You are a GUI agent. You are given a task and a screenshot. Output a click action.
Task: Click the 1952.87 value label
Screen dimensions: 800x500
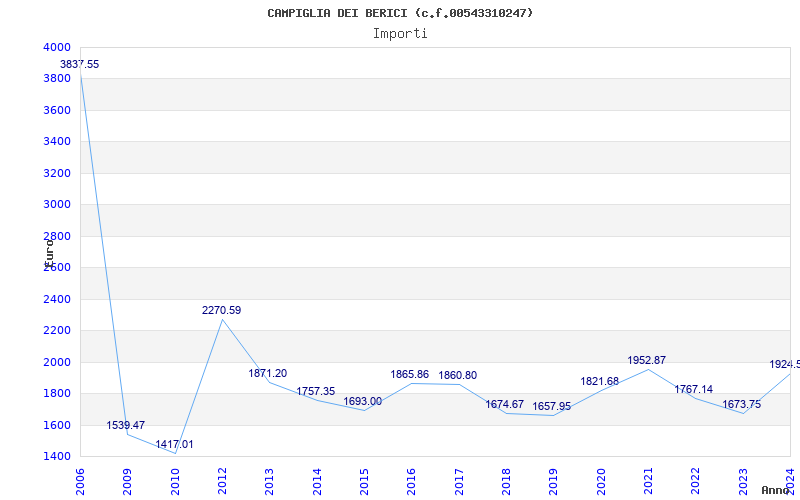click(x=646, y=361)
